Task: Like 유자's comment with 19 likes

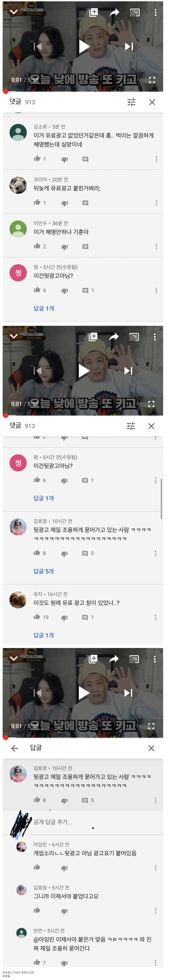Action: click(37, 617)
